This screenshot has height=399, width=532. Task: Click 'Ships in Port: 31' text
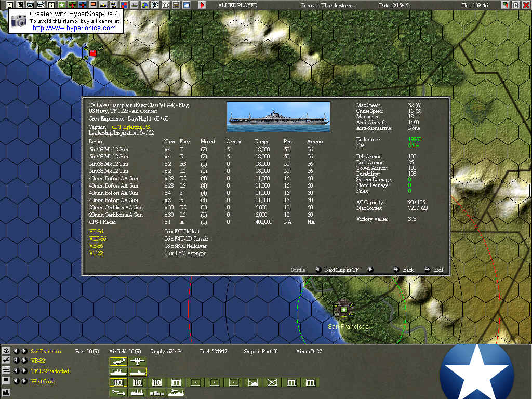[261, 351]
